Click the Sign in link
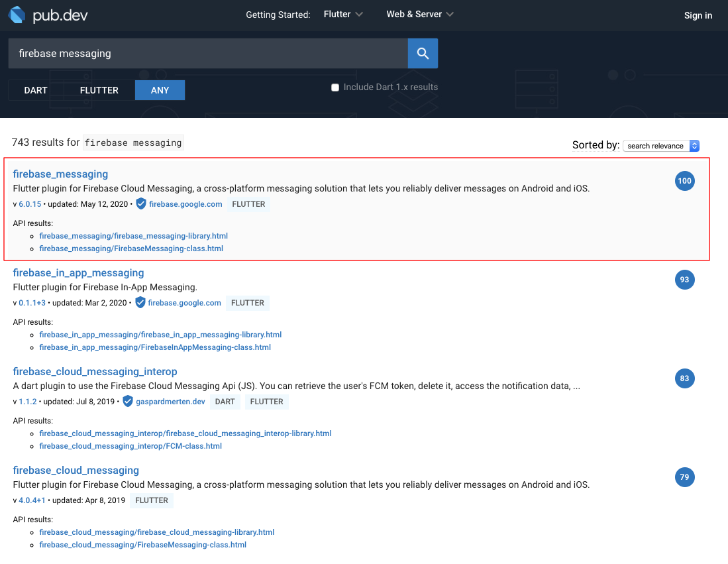The image size is (728, 564). 698,15
